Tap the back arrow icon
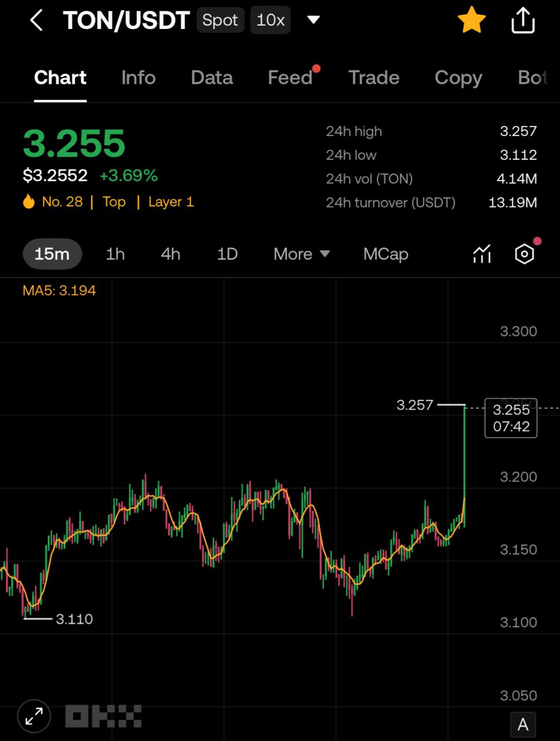This screenshot has height=741, width=560. (x=36, y=20)
